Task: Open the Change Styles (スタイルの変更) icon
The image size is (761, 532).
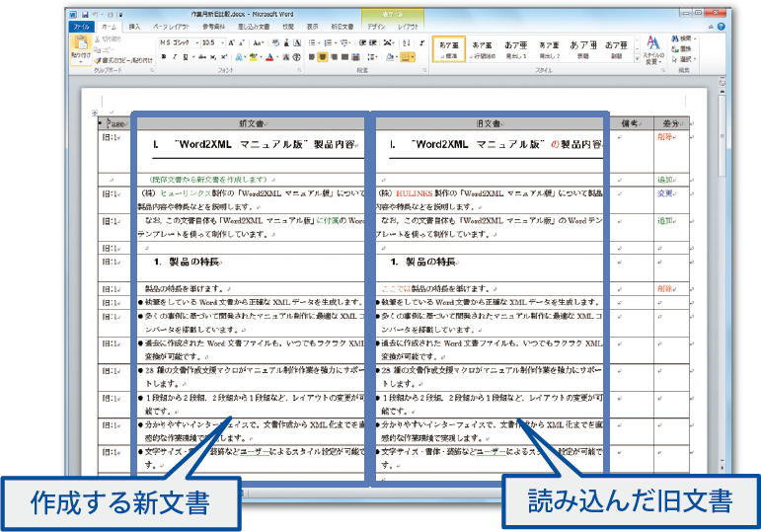Action: tap(652, 49)
